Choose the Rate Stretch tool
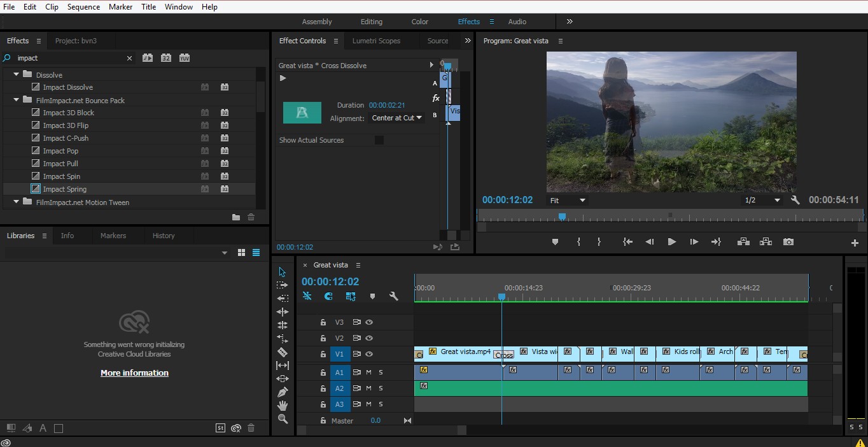Screen dimensions: 868x447 tap(283, 339)
